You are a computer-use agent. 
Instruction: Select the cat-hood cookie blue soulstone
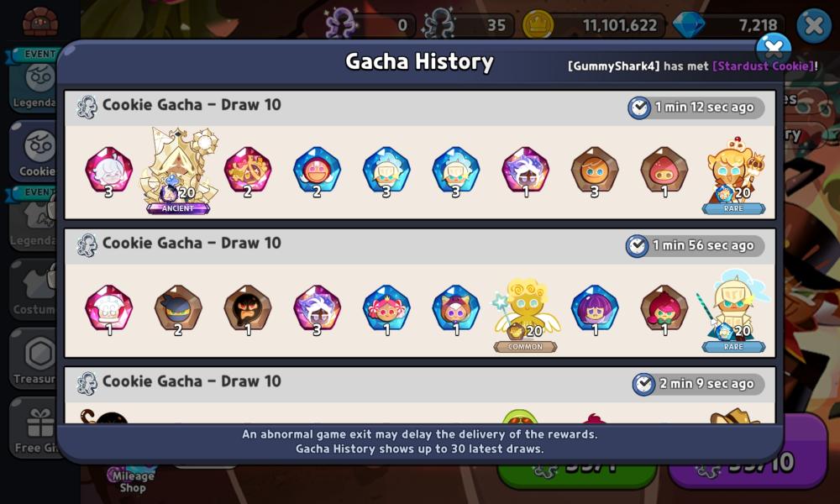coord(456,310)
